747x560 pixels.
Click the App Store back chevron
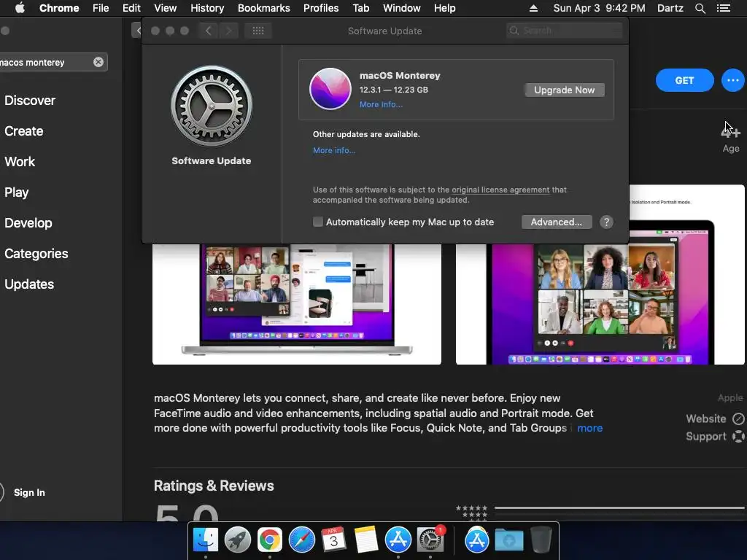point(138,31)
